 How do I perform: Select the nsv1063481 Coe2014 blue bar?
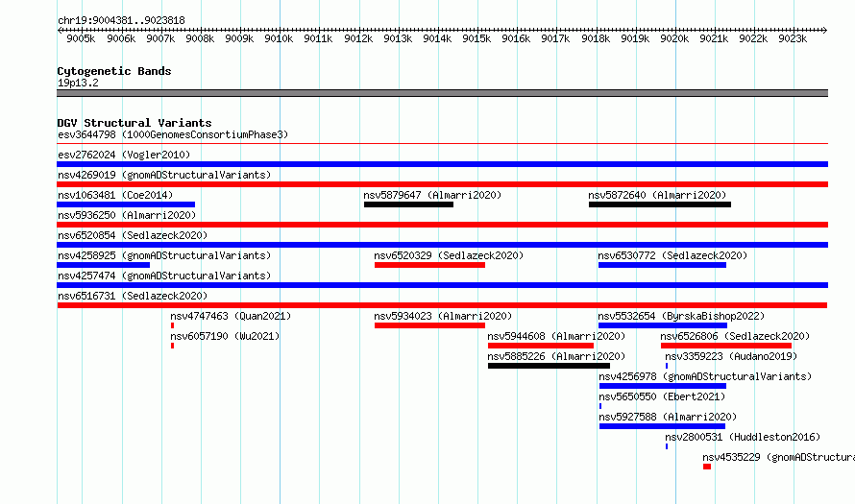(x=126, y=204)
